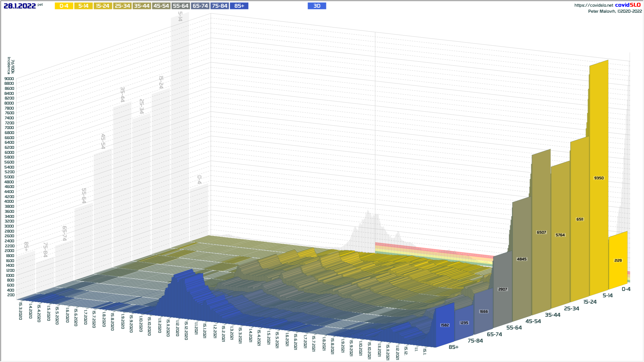This screenshot has width=644, height=362.
Task: Click the covidSLO logo text
Action: coord(628,5)
